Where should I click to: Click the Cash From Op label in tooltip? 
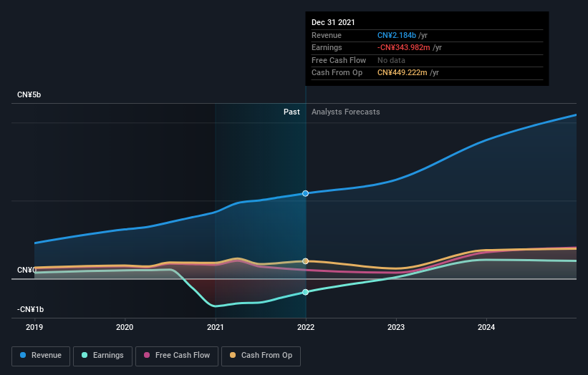[x=337, y=73]
